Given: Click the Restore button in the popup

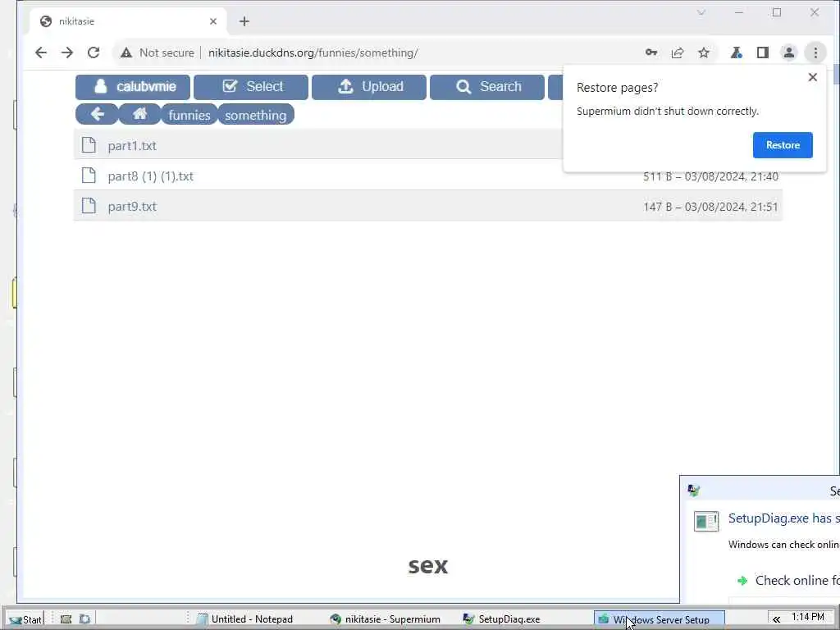Looking at the screenshot, I should [783, 145].
